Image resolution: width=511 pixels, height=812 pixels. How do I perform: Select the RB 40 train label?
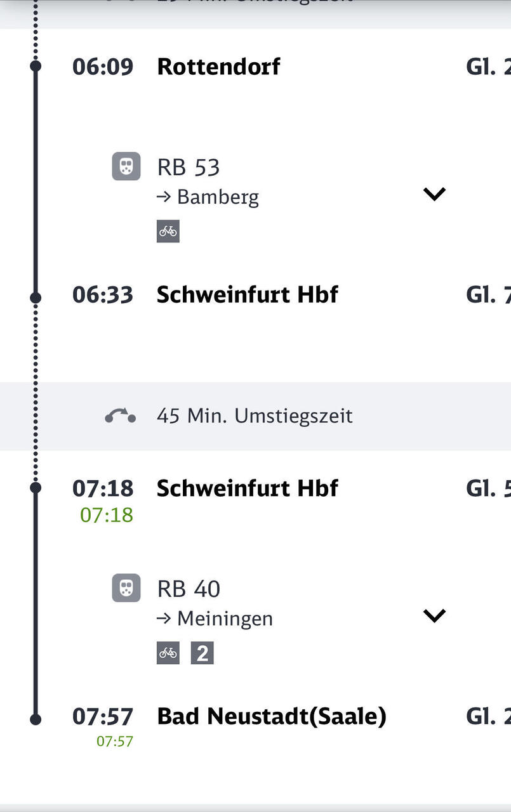pos(189,589)
